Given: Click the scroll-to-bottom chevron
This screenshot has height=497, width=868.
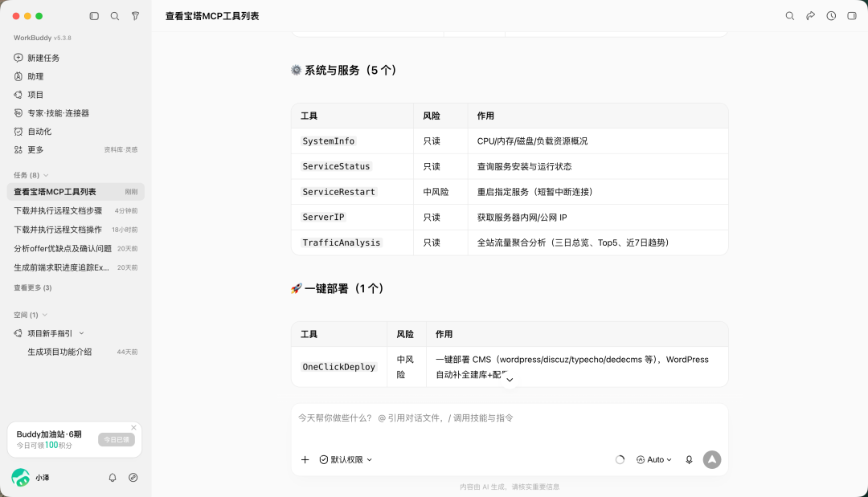Looking at the screenshot, I should (x=510, y=380).
